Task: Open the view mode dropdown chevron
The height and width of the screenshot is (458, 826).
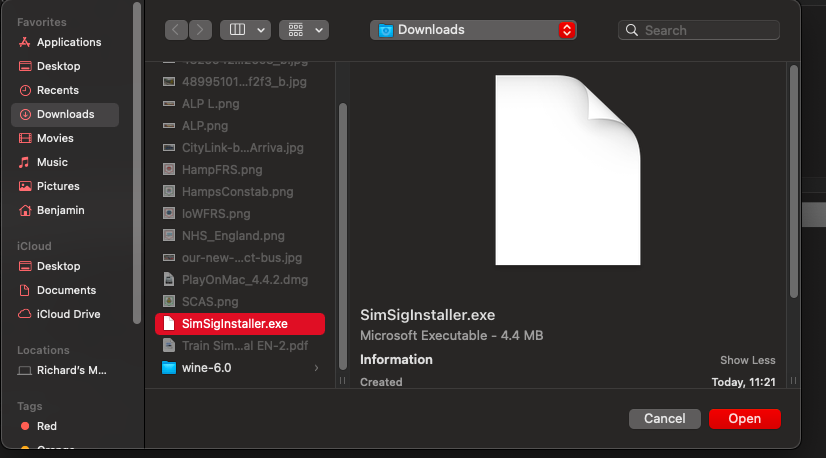Action: click(261, 31)
